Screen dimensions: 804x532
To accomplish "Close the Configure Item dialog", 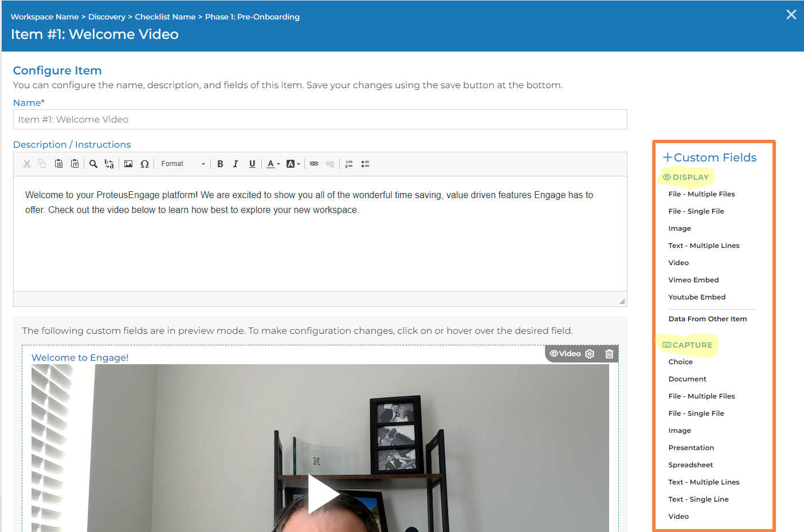I will pos(791,14).
